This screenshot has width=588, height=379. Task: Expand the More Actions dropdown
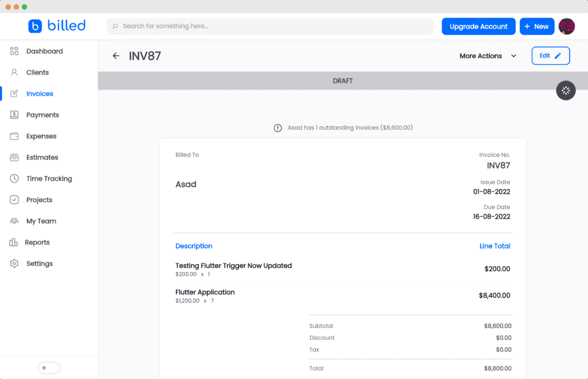coord(488,56)
